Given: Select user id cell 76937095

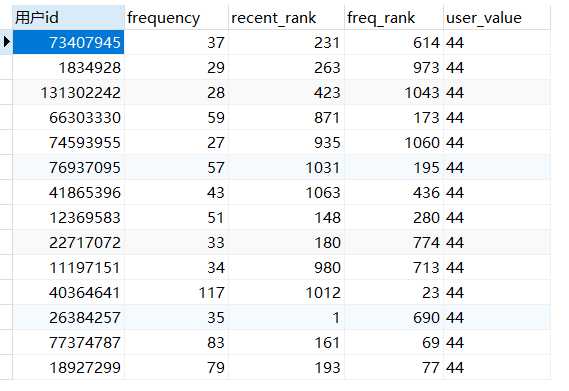Looking at the screenshot, I should click(68, 168).
